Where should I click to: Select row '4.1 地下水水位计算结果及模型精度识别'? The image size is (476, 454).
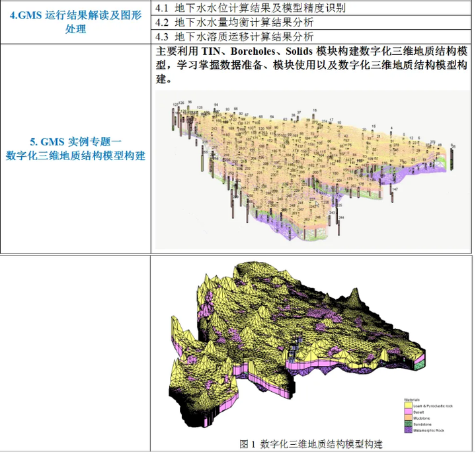[x=311, y=7]
